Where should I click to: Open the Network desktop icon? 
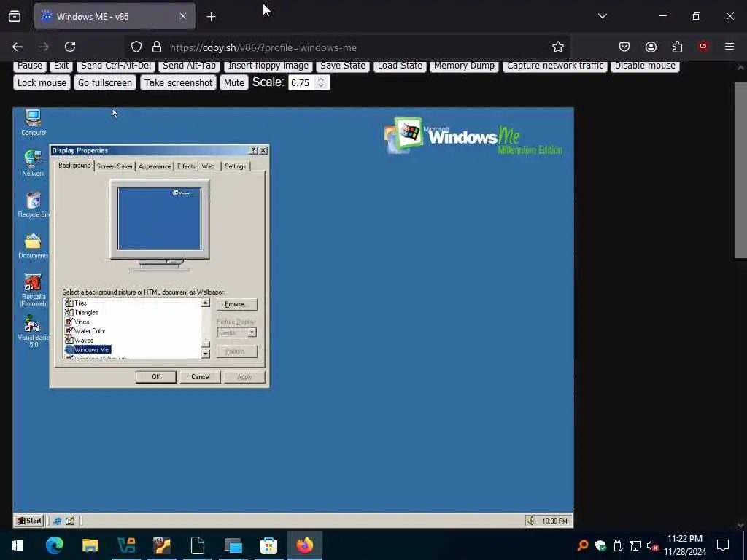pos(33,163)
